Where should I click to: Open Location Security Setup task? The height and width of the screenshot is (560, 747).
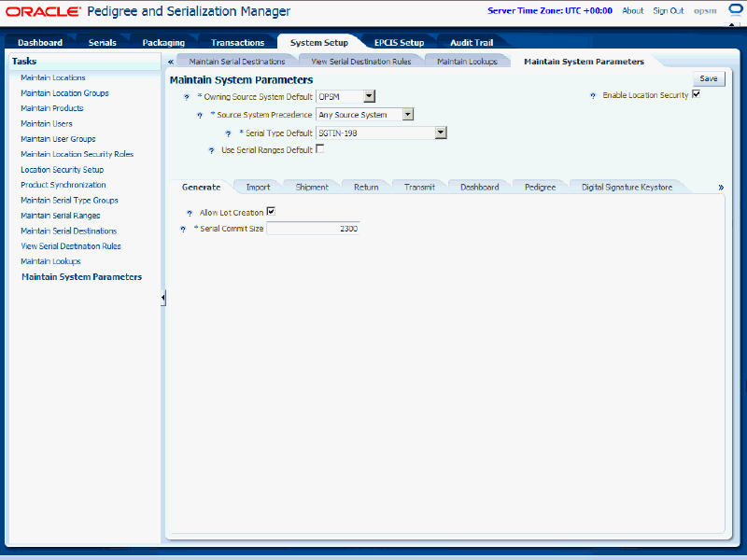point(63,170)
